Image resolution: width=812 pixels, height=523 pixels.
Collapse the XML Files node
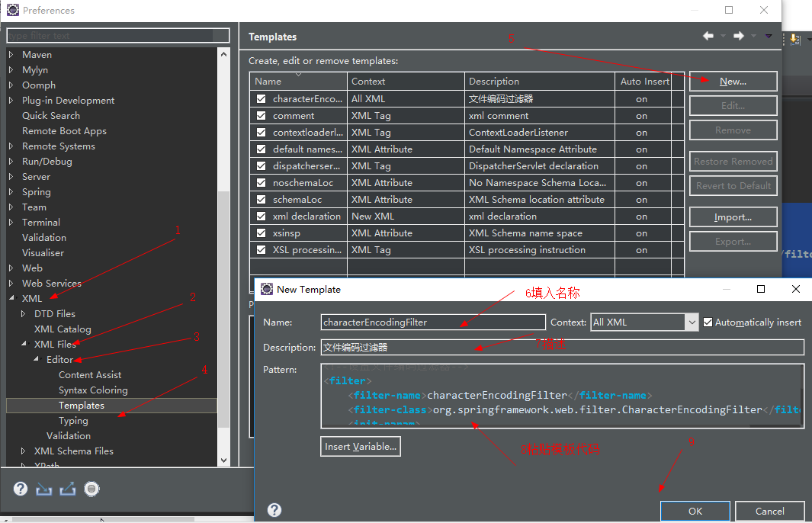click(x=24, y=344)
